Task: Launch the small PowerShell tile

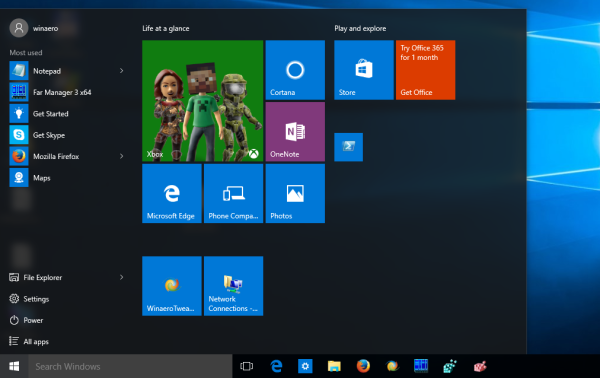Action: click(x=349, y=147)
